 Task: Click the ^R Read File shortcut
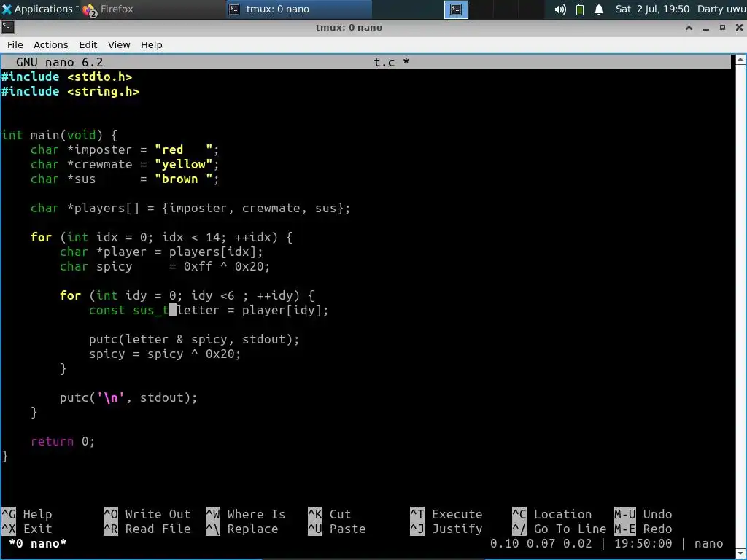pos(147,529)
